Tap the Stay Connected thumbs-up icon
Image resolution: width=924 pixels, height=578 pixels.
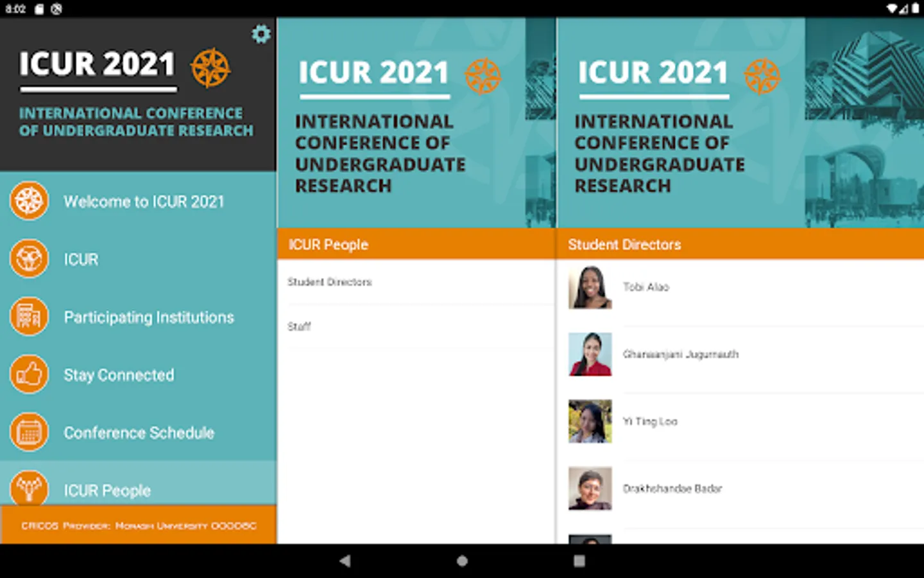(29, 374)
